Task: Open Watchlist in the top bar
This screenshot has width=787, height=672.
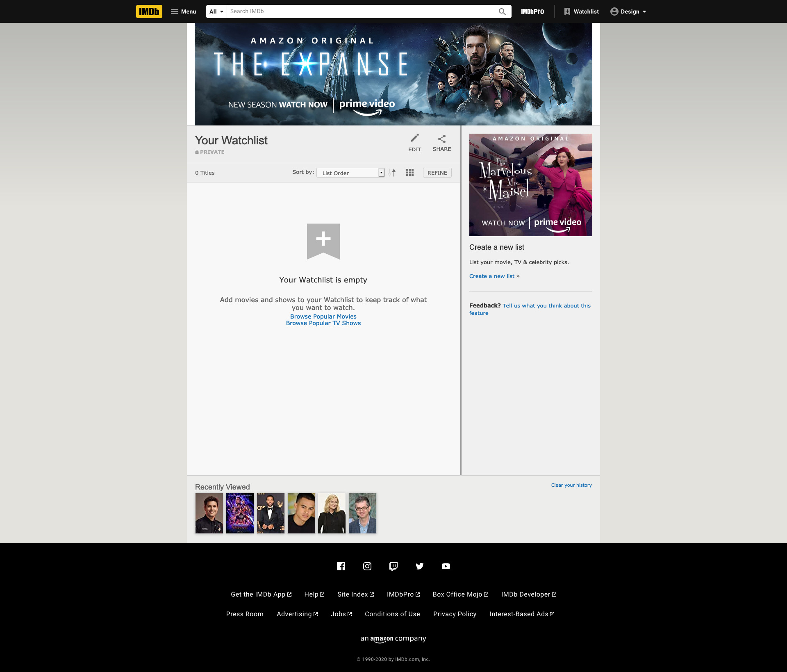Action: click(x=581, y=11)
